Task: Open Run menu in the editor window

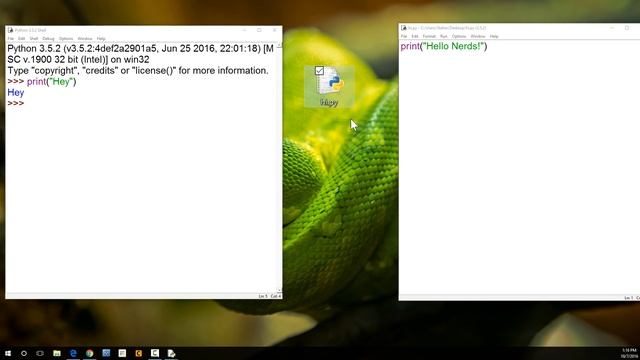Action: pos(444,36)
